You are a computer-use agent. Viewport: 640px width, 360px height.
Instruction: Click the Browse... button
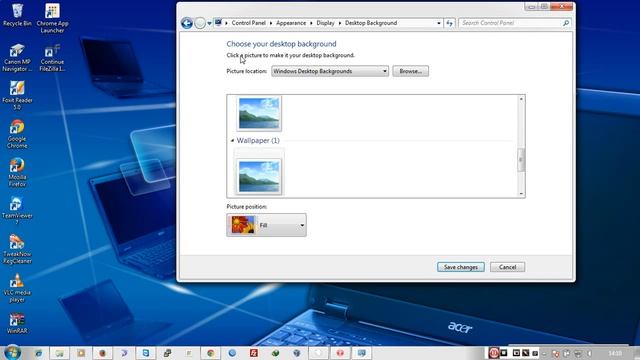pyautogui.click(x=411, y=71)
